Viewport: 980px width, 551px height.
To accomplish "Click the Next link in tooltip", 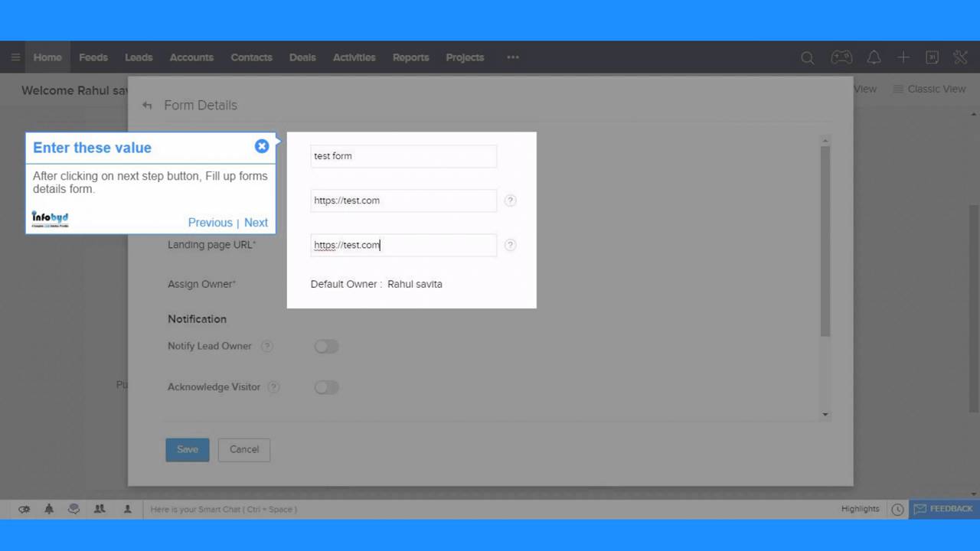I will click(x=256, y=223).
